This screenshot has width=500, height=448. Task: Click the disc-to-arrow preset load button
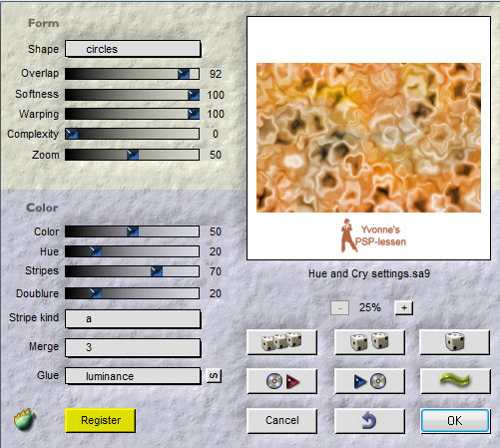pos(281,381)
